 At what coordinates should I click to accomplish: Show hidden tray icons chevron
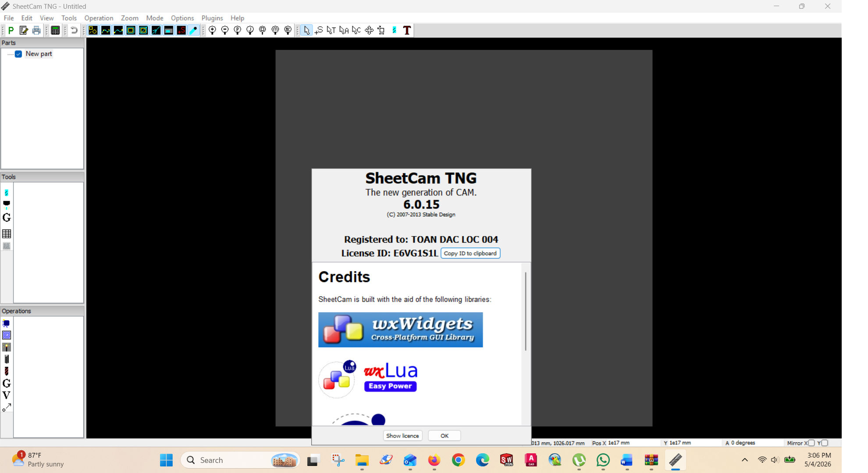[744, 460]
